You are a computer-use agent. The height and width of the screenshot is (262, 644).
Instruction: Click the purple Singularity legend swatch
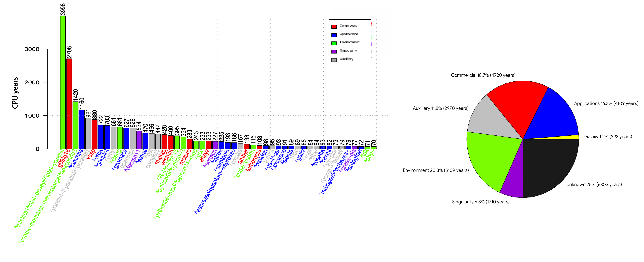[x=334, y=51]
